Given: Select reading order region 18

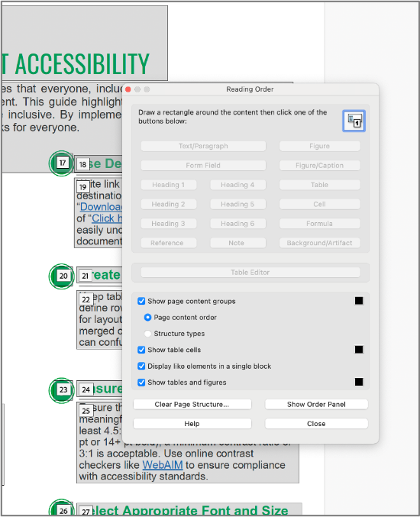Looking at the screenshot, I should (x=82, y=164).
